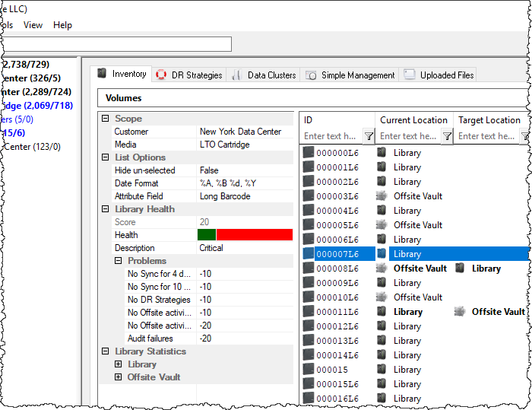Collapse the Problems subsection
Screen dimensions: 532x410
118,261
